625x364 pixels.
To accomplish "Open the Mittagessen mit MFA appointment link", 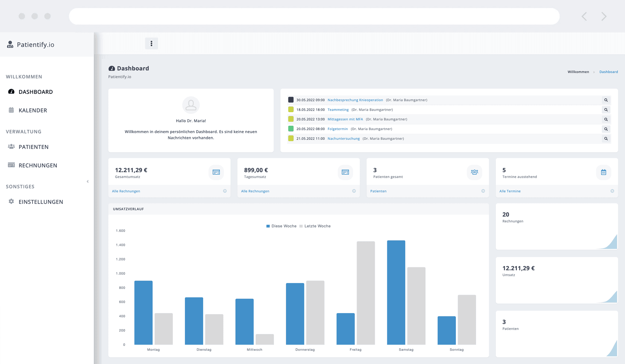I will (x=345, y=119).
